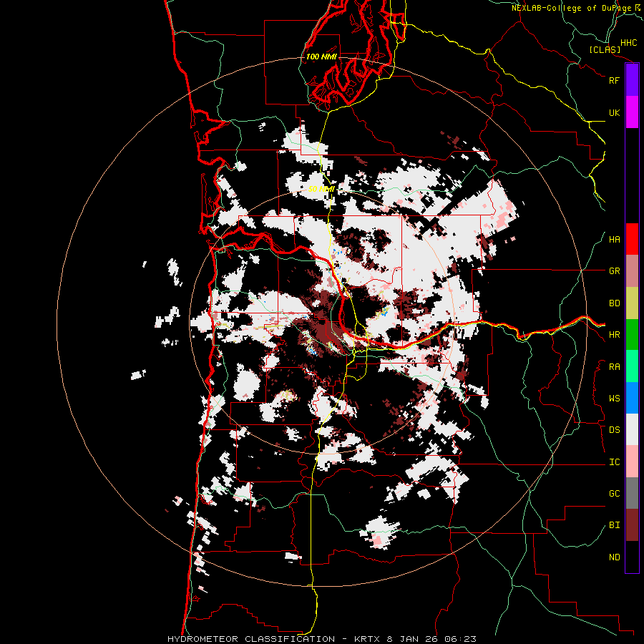Click the [CLAS] units label
Viewport: 644px width, 644px height.
[x=605, y=49]
